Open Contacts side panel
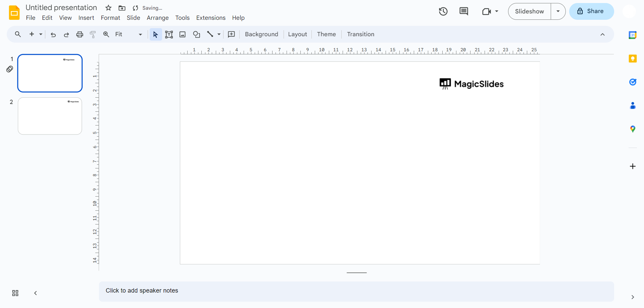This screenshot has width=644, height=308. click(x=633, y=106)
